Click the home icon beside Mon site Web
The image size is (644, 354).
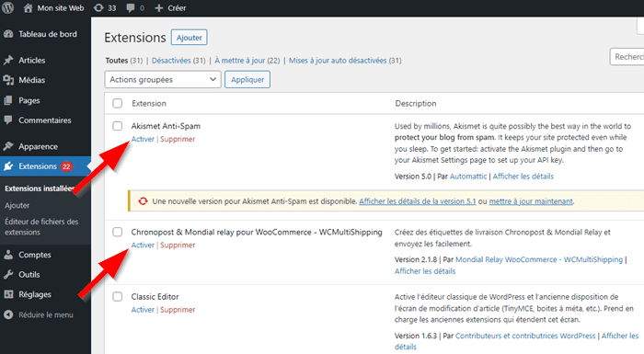click(x=28, y=7)
